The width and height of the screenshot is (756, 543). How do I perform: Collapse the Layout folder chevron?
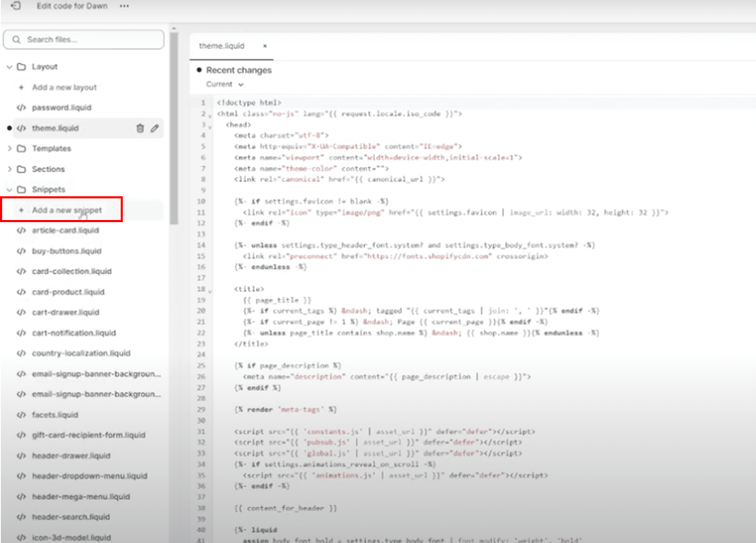(x=9, y=67)
